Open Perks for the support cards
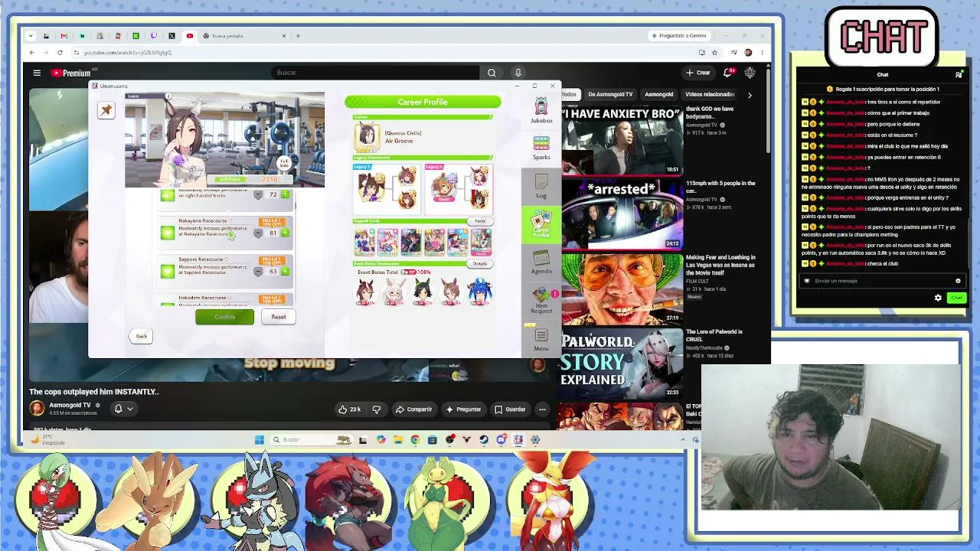Screen dimensions: 980x551 [480, 221]
